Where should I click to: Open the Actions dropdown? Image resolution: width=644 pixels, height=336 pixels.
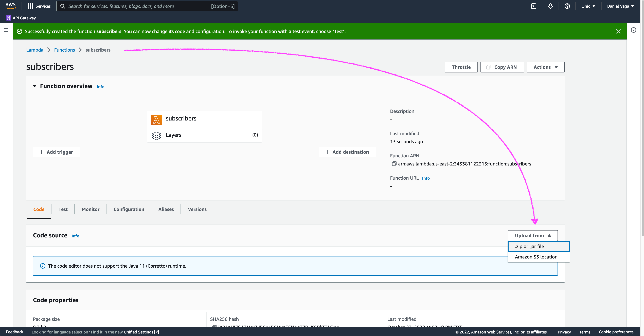click(545, 67)
